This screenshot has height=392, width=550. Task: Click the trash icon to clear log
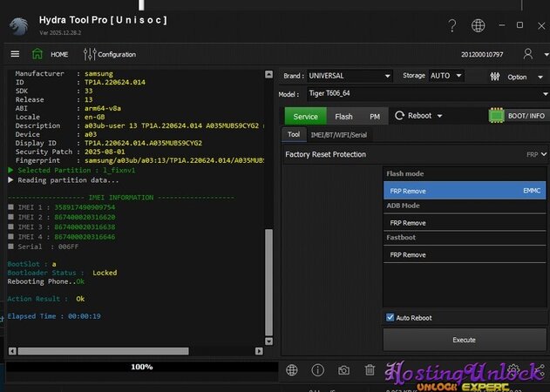(370, 370)
